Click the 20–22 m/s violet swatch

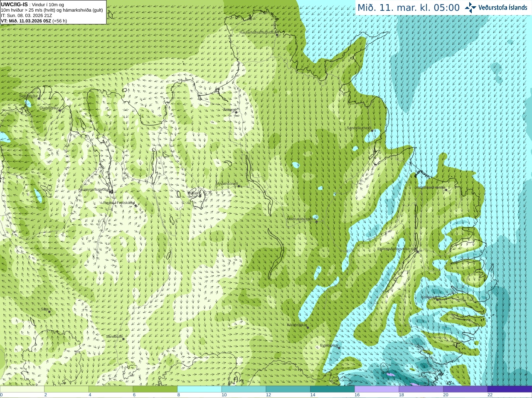click(x=465, y=389)
